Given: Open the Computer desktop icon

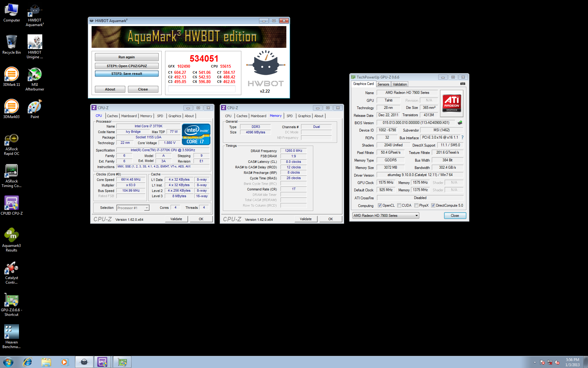Looking at the screenshot, I should click(x=12, y=13).
